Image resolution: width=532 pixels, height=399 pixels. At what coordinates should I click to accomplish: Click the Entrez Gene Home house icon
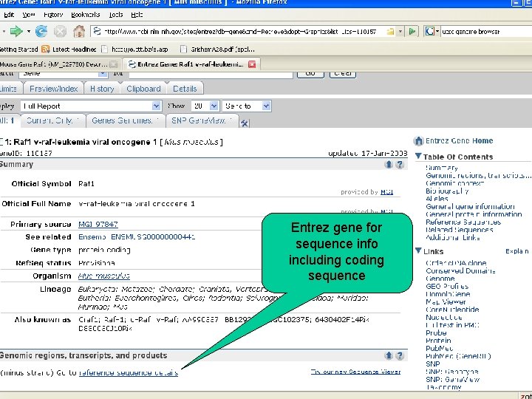point(419,141)
